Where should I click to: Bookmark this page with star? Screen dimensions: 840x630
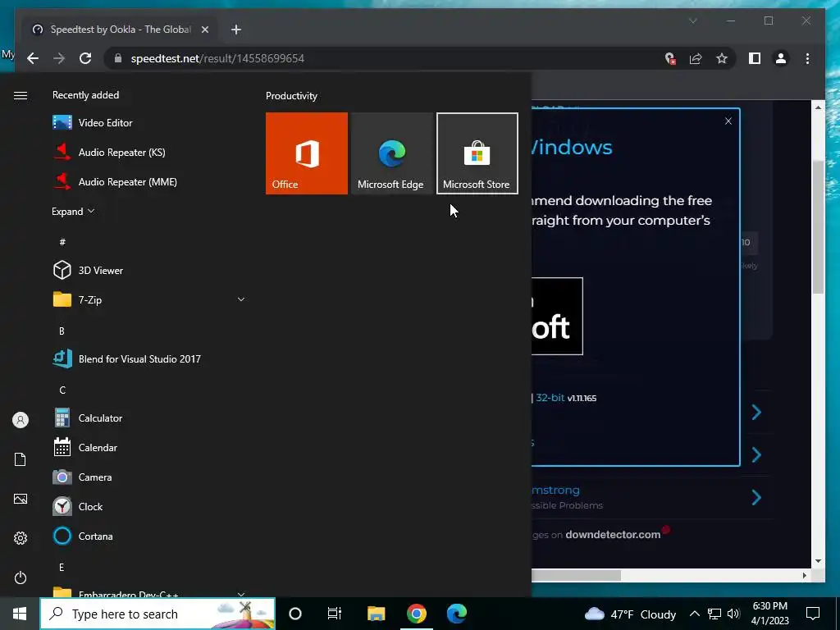coord(722,58)
